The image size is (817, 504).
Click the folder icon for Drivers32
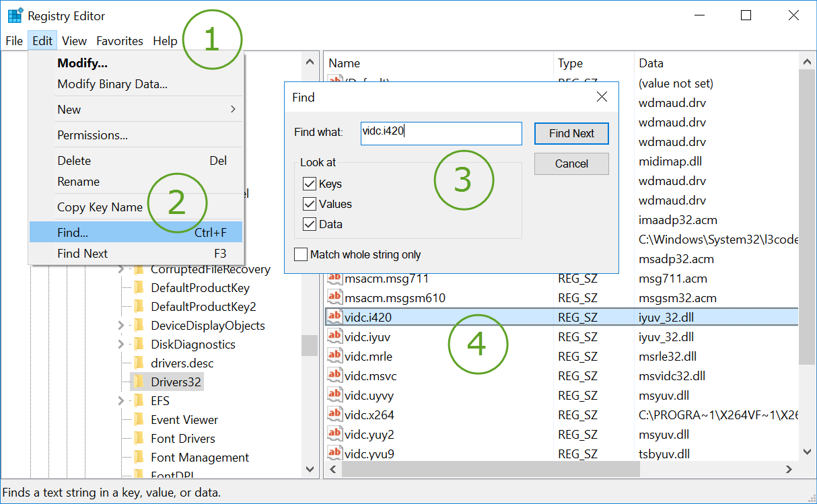(139, 380)
